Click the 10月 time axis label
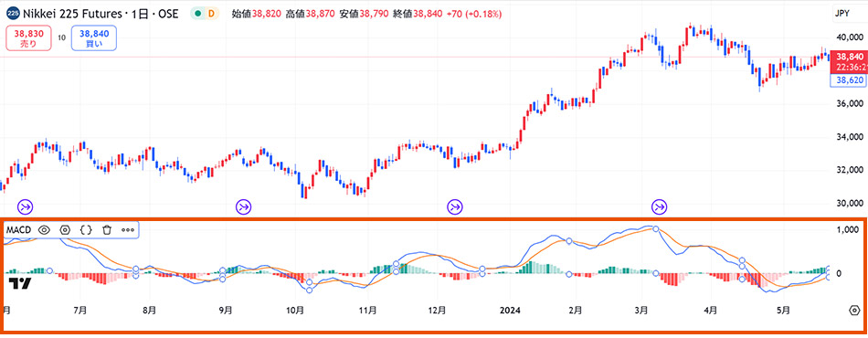Screen dimensions: 868x338 point(296,311)
